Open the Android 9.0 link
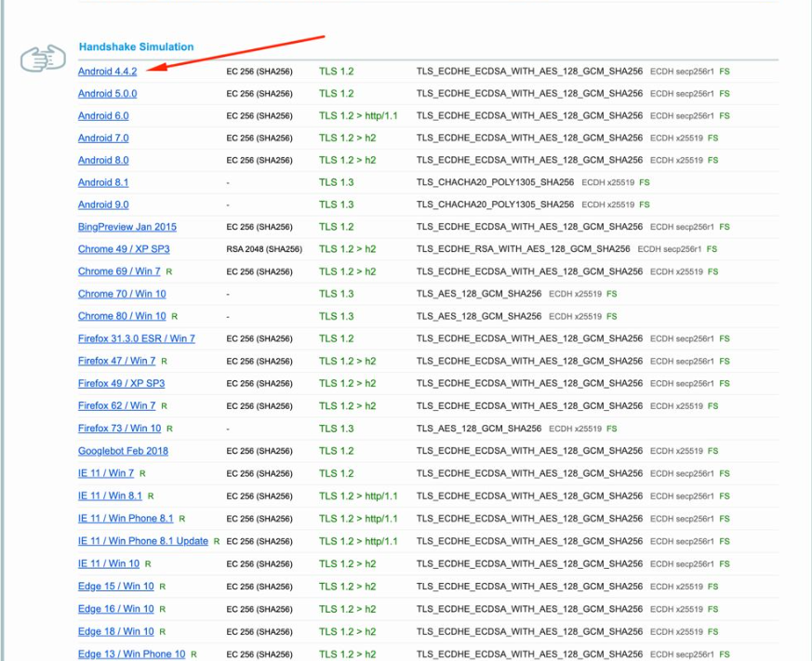Viewport: 812px width, 661px height. tap(103, 205)
